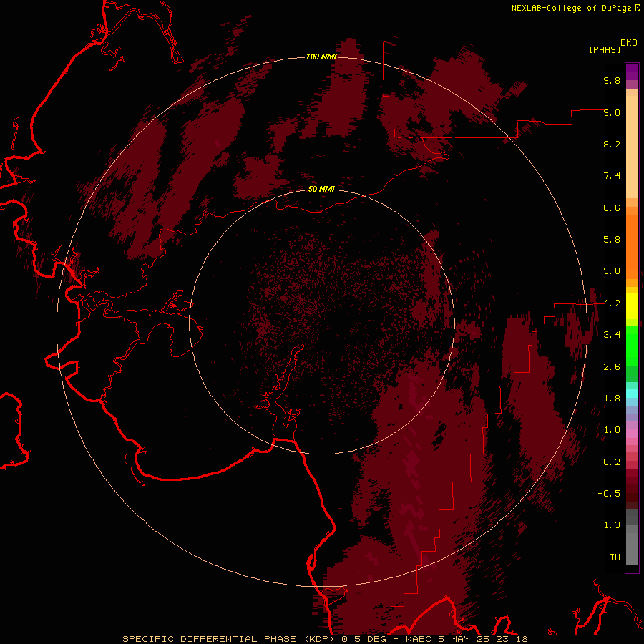This screenshot has height=644, width=644.
Task: Click the 9.0 scale value
Action: click(612, 112)
